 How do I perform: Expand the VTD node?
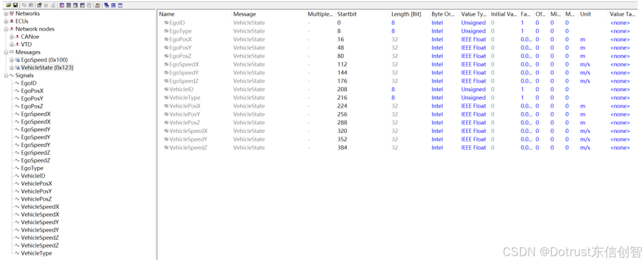[12, 44]
